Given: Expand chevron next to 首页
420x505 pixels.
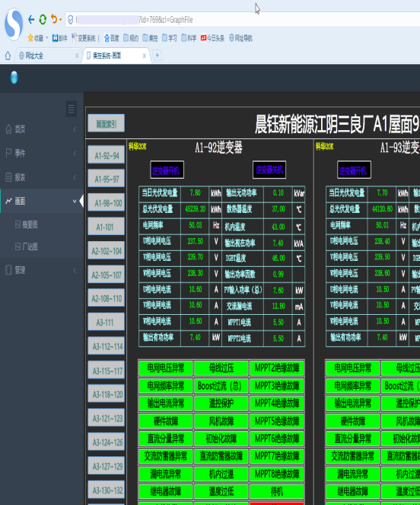Looking at the screenshot, I should (x=75, y=129).
